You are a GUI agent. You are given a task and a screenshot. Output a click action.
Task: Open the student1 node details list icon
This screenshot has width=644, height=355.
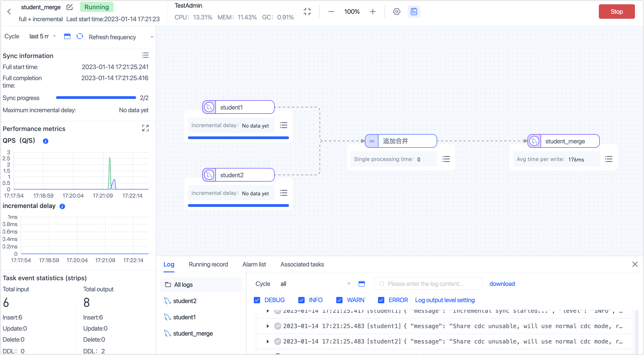click(283, 125)
